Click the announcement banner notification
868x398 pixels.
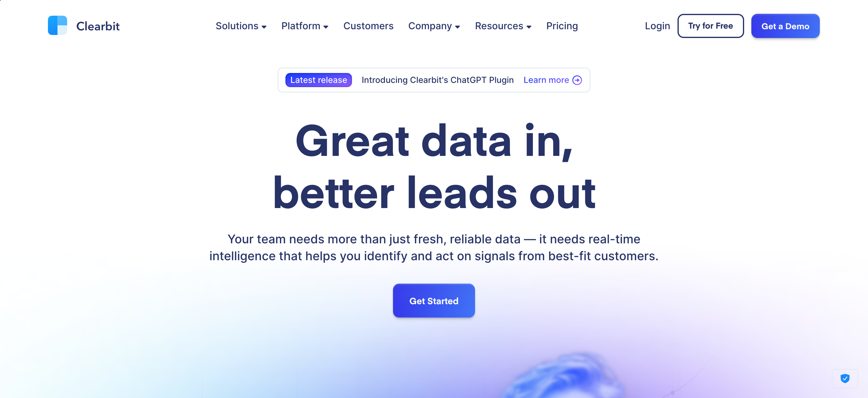[x=434, y=80]
